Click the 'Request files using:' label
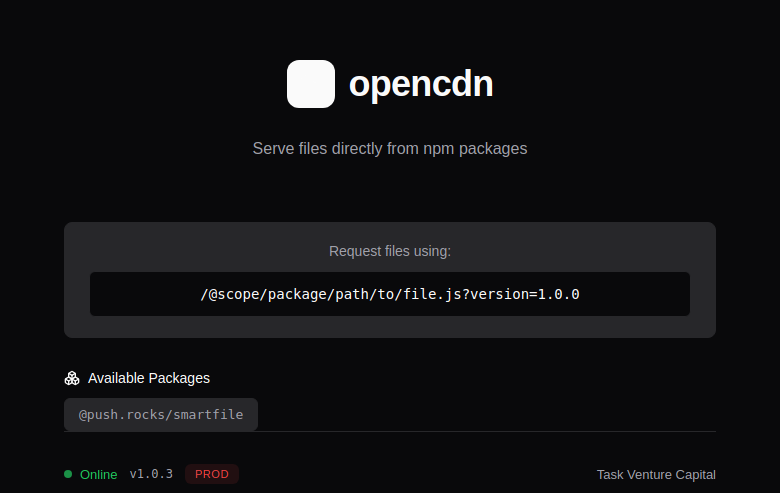 click(x=390, y=251)
